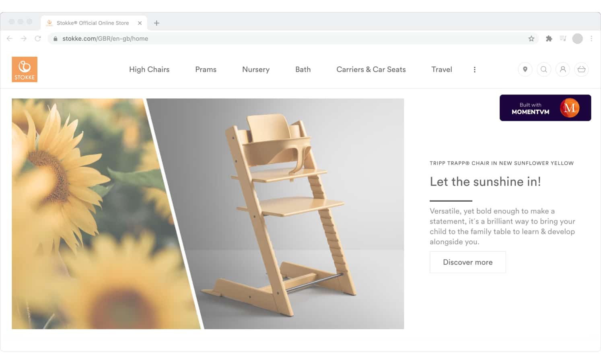Go forward with browser forward arrow
Viewport: 601px width, 364px height.
[x=24, y=39]
